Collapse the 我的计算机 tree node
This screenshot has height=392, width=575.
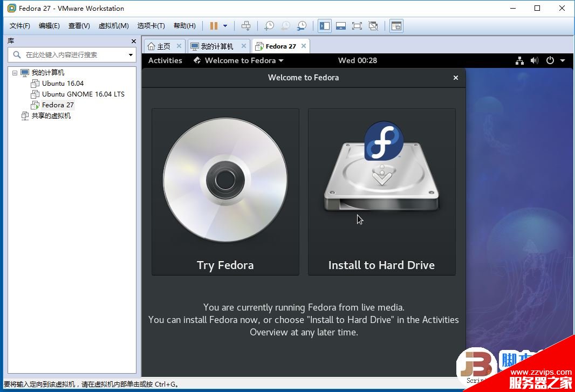click(x=15, y=73)
